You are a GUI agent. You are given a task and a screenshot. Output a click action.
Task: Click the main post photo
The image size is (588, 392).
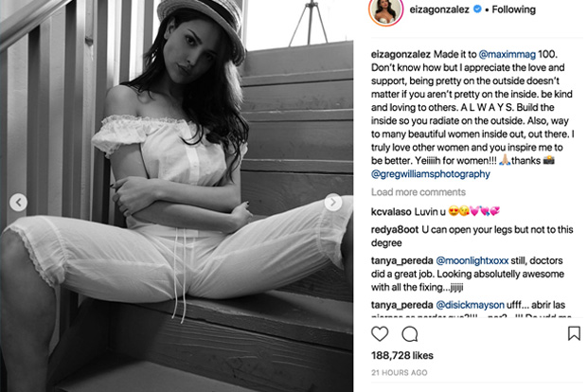(x=176, y=196)
